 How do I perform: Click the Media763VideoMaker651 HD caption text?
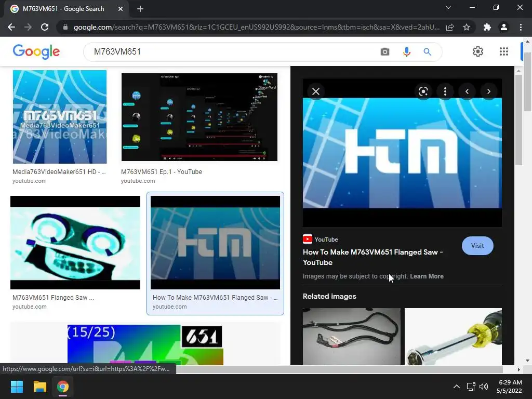59,171
